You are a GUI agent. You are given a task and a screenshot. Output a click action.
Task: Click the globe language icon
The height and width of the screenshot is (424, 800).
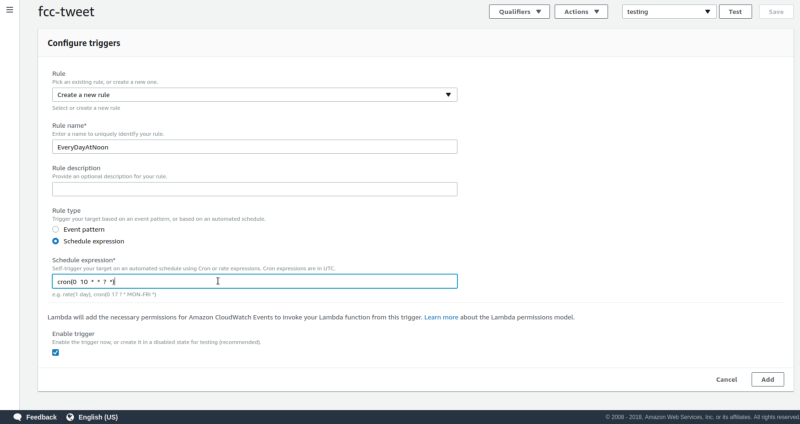click(70, 417)
